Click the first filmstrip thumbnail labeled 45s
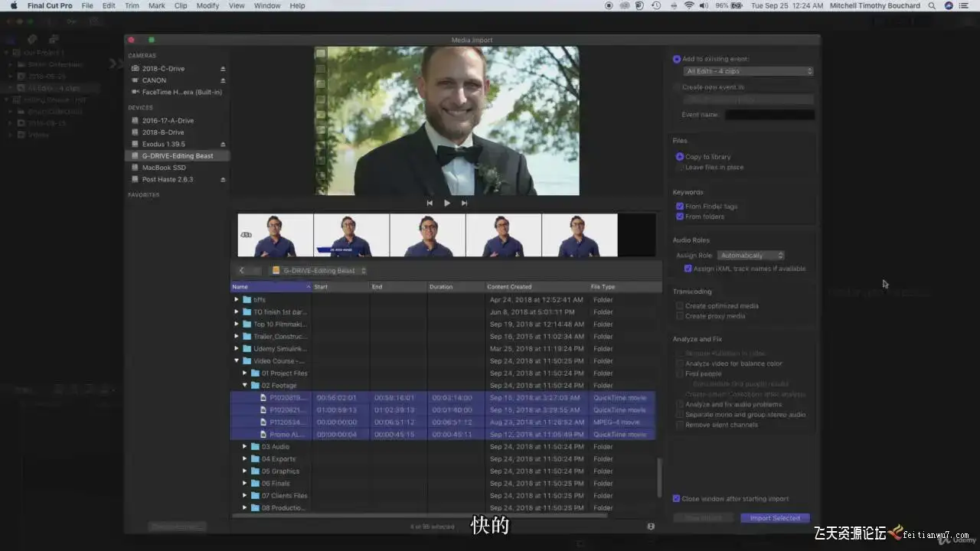Image resolution: width=980 pixels, height=551 pixels. 275,235
